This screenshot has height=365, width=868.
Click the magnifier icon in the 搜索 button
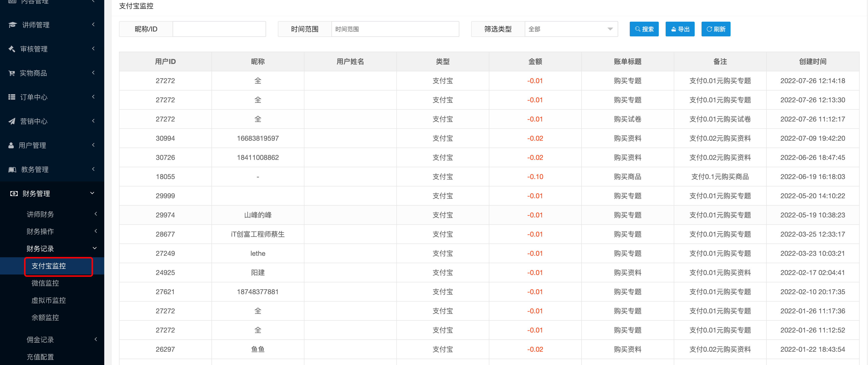coord(638,29)
